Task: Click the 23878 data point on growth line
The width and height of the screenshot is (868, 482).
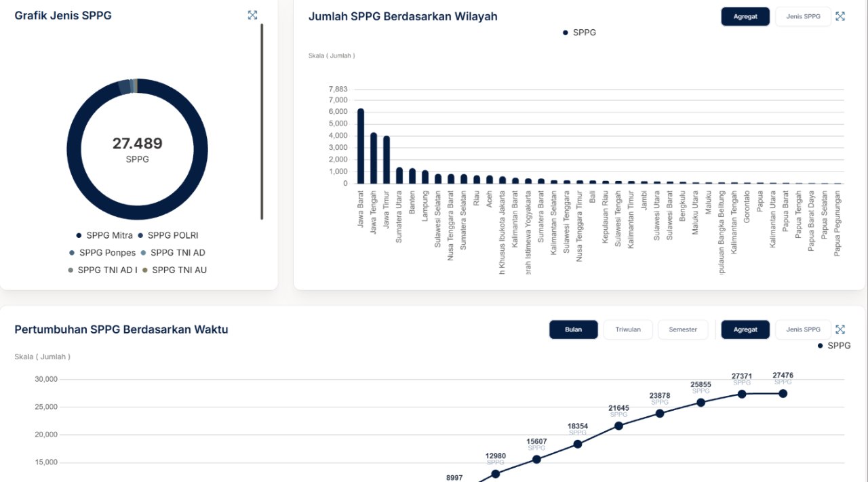Action: pos(660,414)
